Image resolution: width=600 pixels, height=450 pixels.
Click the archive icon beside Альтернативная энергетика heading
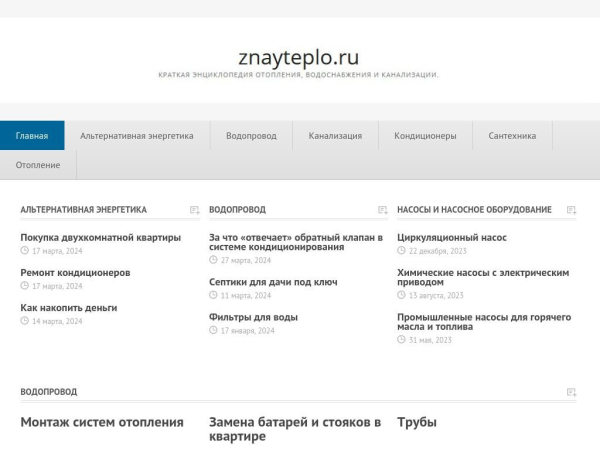194,210
